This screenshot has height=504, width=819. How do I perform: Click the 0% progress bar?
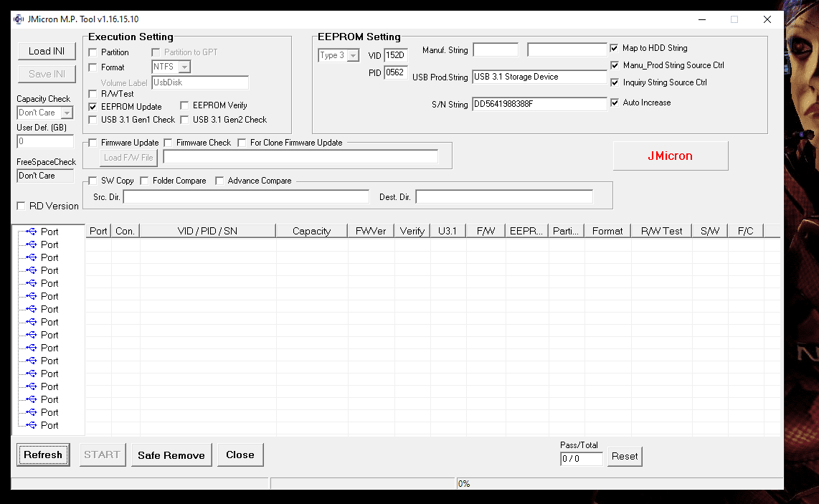tap(619, 484)
